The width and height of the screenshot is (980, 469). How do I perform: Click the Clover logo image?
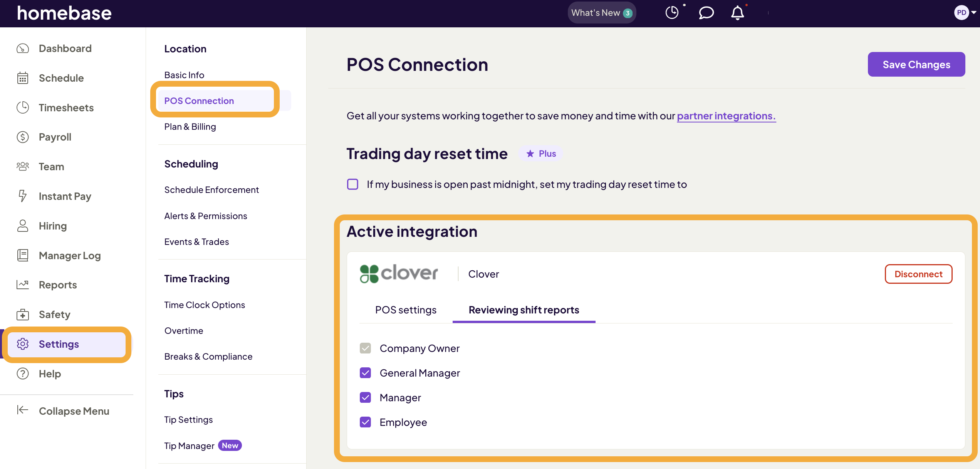(x=399, y=274)
